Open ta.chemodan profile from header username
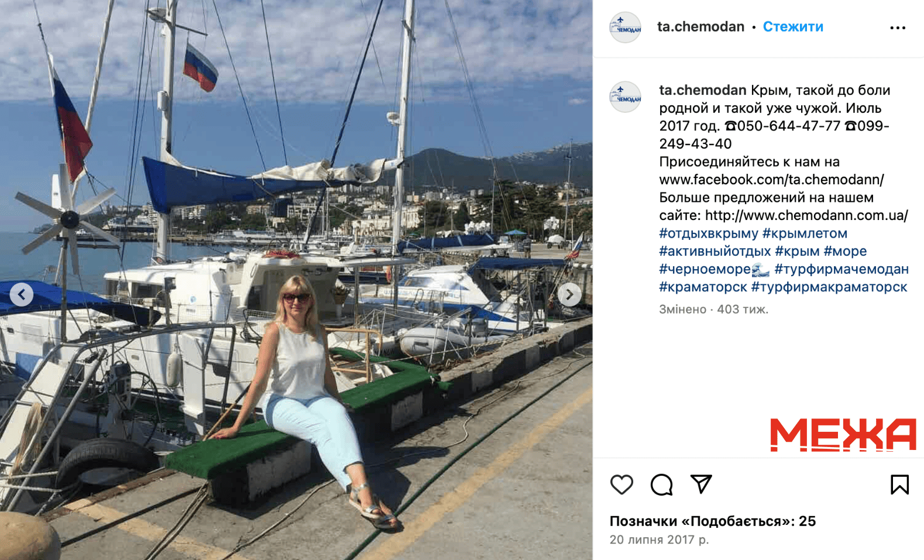 click(700, 26)
